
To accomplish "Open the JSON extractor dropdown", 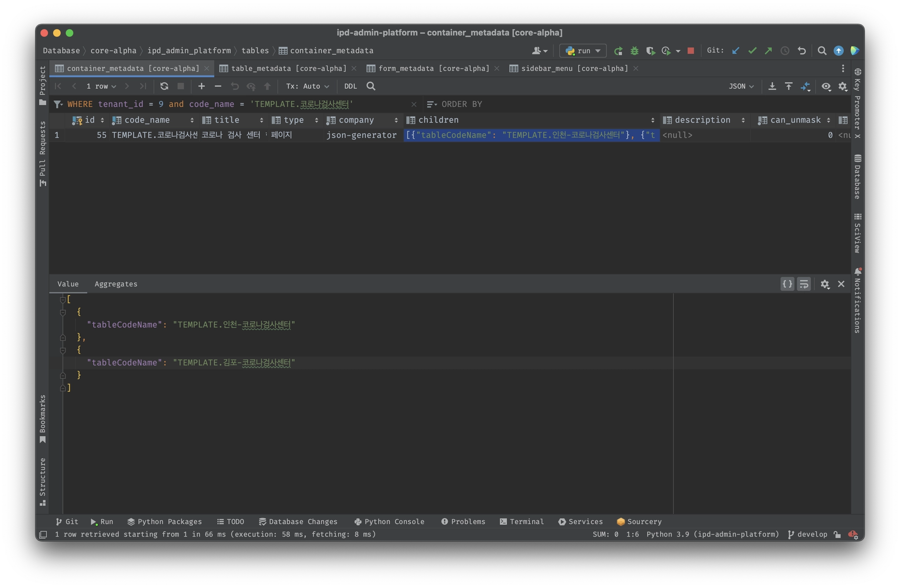I will click(741, 86).
